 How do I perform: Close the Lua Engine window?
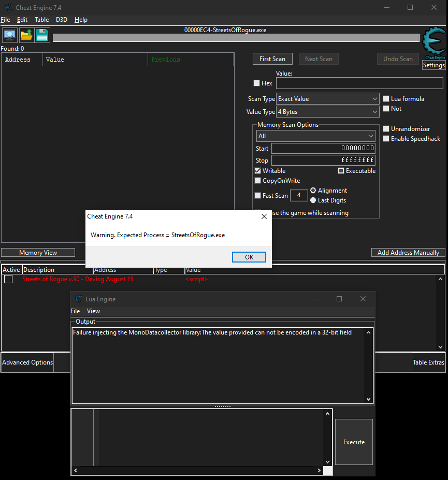click(363, 299)
